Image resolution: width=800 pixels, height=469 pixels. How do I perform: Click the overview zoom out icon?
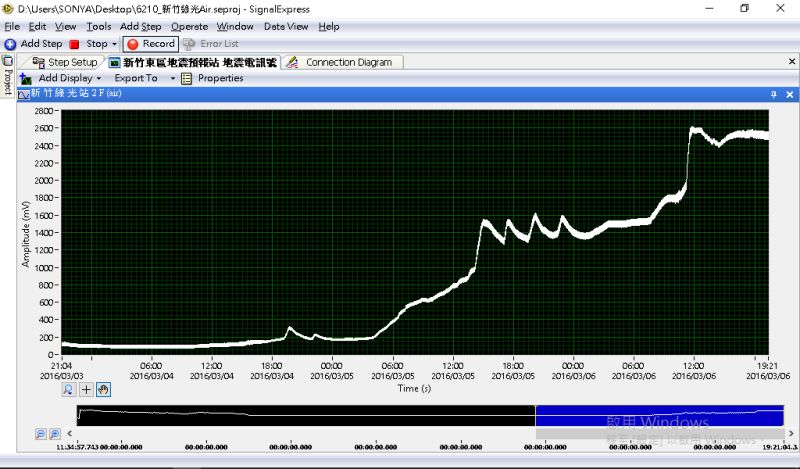pyautogui.click(x=41, y=434)
